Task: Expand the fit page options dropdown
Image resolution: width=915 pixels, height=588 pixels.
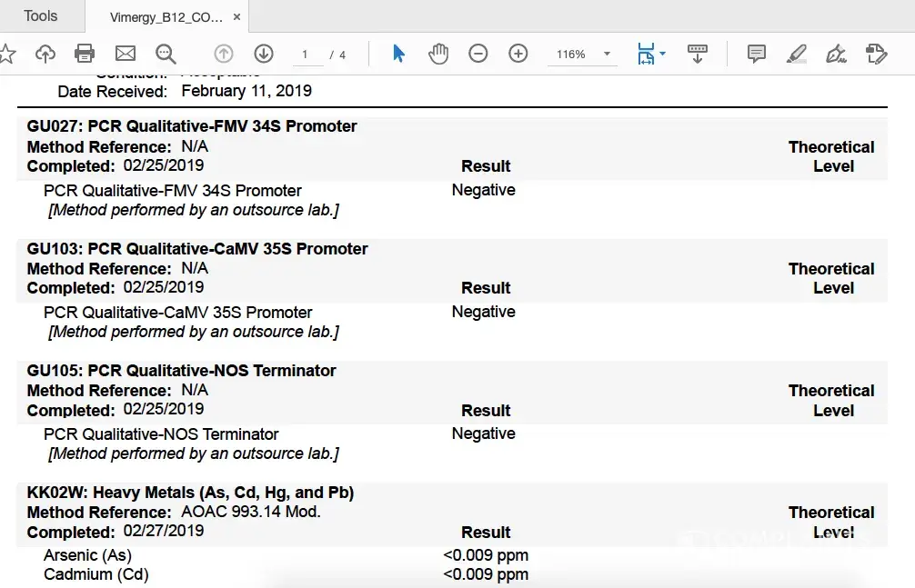Action: pos(662,55)
